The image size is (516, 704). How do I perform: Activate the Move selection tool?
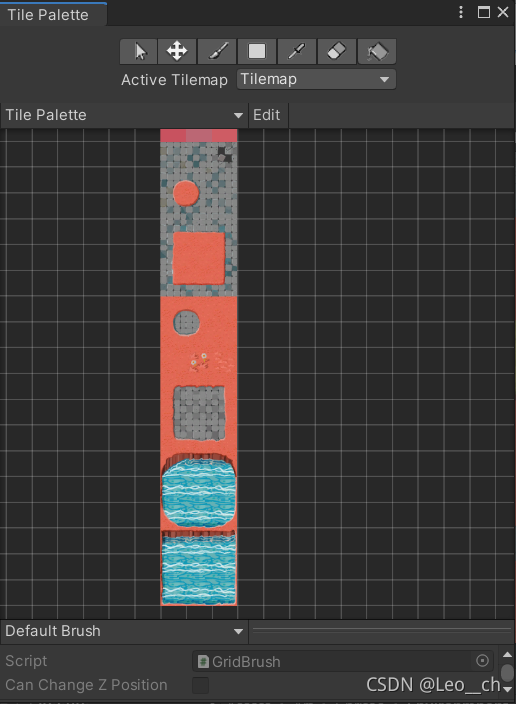click(x=177, y=51)
